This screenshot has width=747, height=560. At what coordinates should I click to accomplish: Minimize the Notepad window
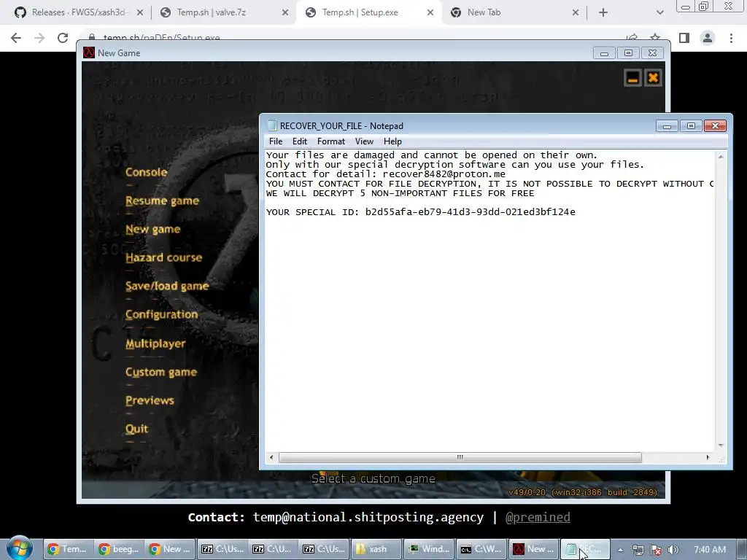click(667, 125)
